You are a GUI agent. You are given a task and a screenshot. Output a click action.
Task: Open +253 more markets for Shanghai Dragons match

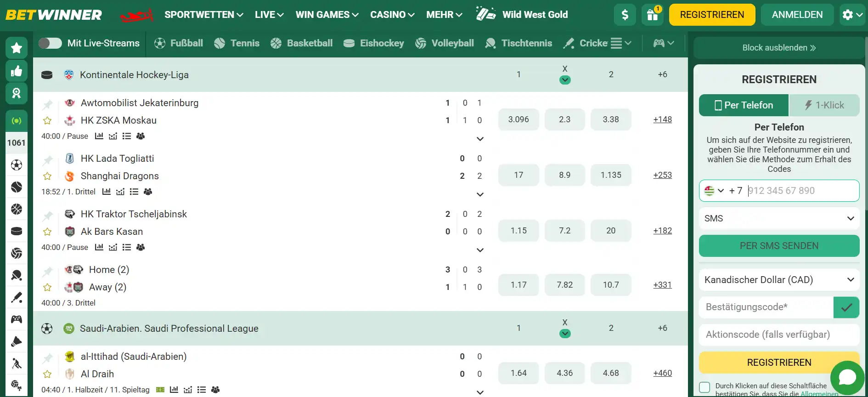pyautogui.click(x=662, y=175)
